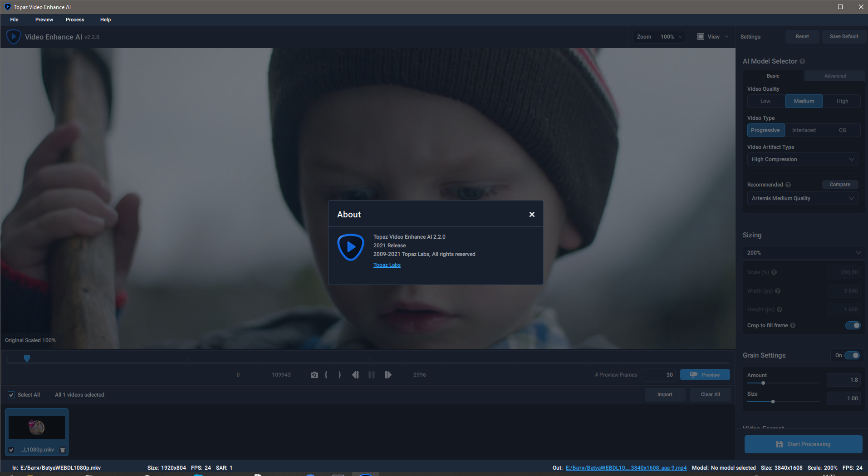Viewport: 868px width, 476px height.
Task: Open AI Model Selector help icon
Action: 802,61
